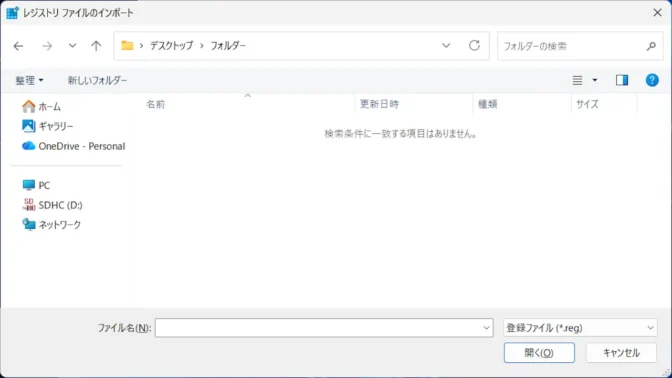Open ギャラリー in the navigation pane
Screen dimensions: 672x378
pos(48,126)
